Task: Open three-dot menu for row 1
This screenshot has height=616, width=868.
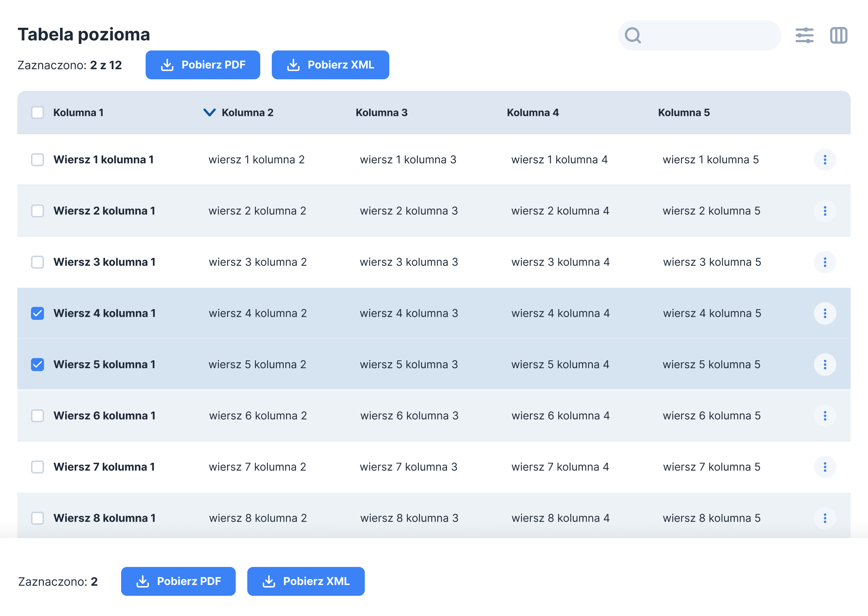Action: (x=824, y=160)
